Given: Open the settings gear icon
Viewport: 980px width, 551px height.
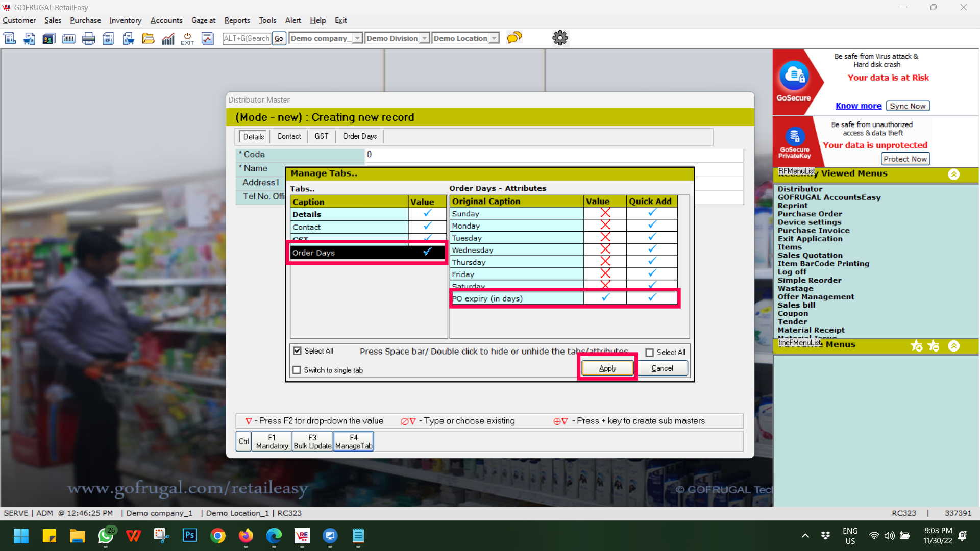Looking at the screenshot, I should [560, 38].
